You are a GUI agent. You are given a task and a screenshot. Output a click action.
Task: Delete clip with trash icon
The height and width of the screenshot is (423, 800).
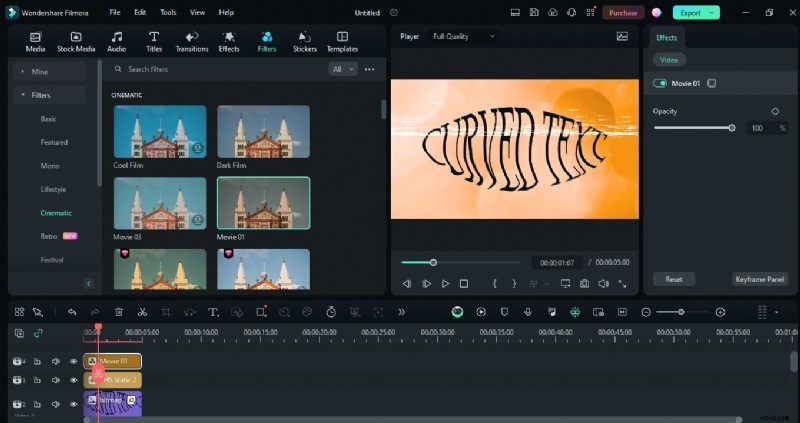(119, 312)
